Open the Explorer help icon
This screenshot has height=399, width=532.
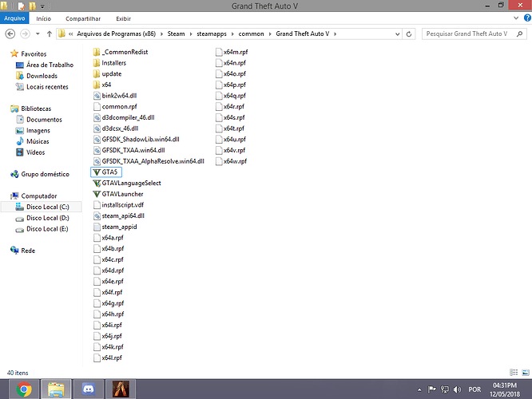point(527,18)
